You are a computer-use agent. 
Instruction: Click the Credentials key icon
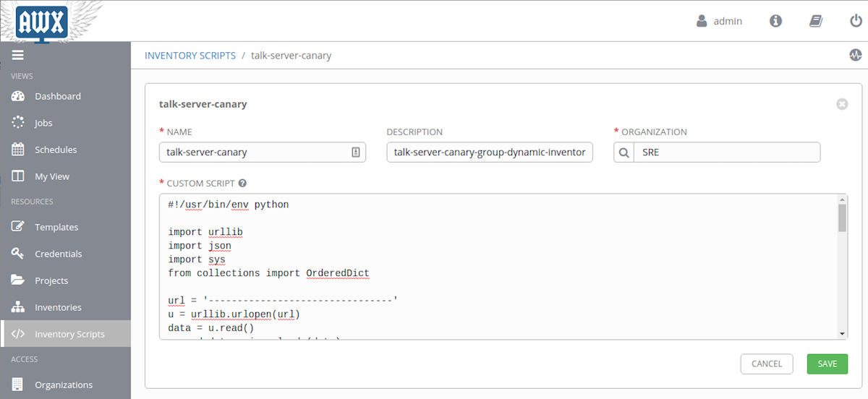click(18, 254)
